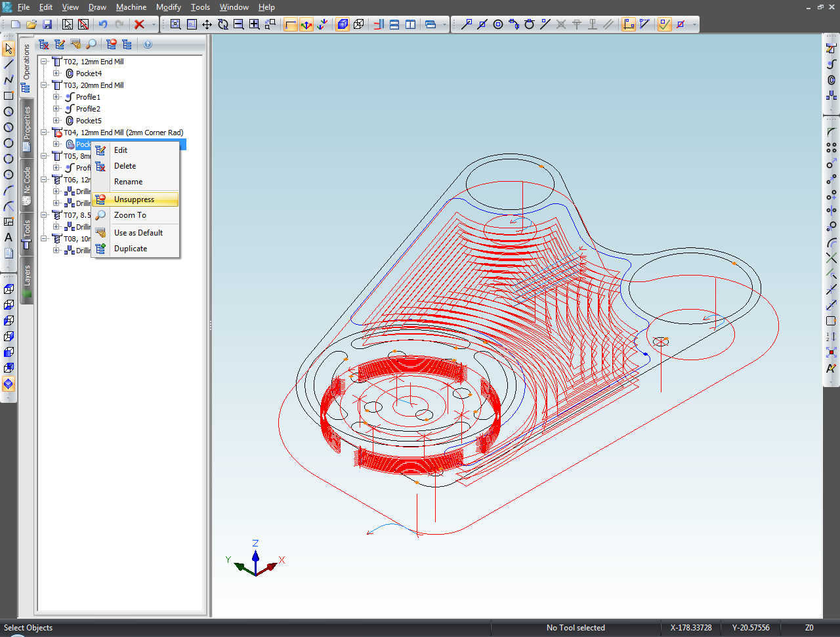
Task: Expand the Pocket4 operation
Action: [x=56, y=73]
